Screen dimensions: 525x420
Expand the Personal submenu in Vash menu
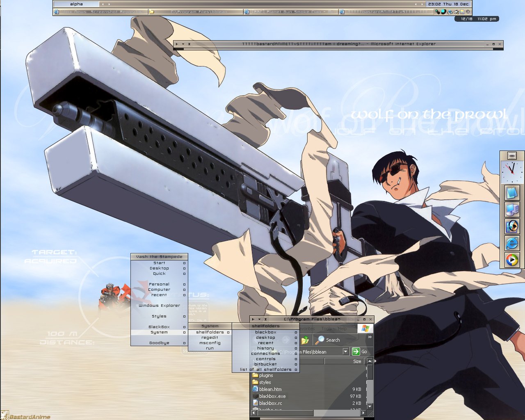[159, 284]
